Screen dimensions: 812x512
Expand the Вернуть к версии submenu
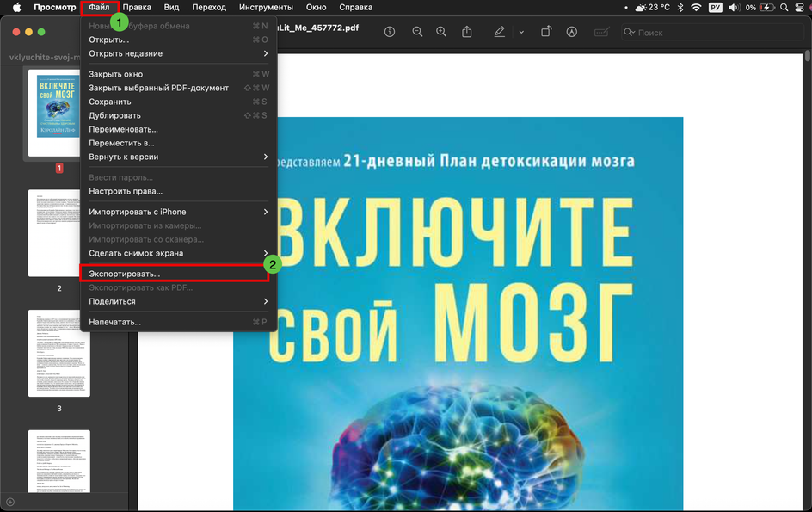pyautogui.click(x=178, y=157)
